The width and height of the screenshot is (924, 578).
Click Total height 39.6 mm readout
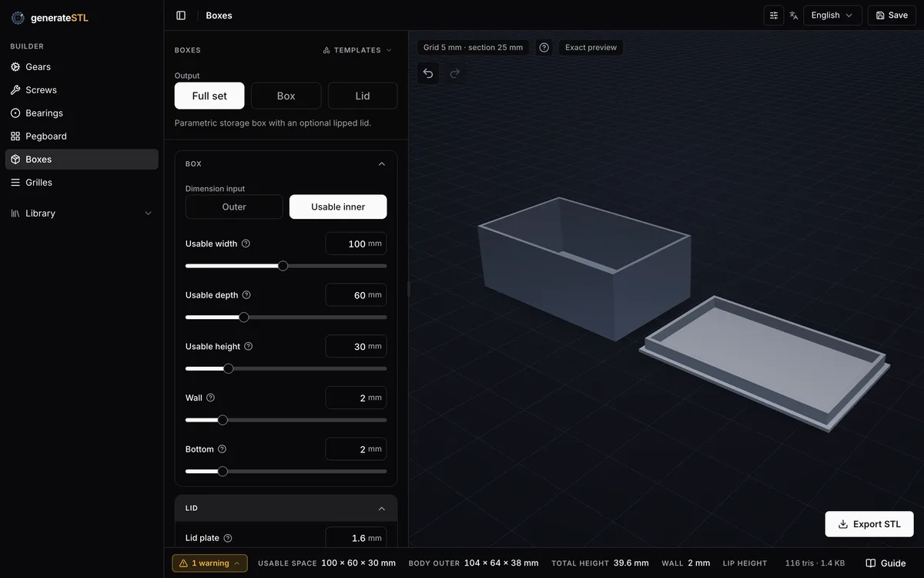click(x=600, y=563)
